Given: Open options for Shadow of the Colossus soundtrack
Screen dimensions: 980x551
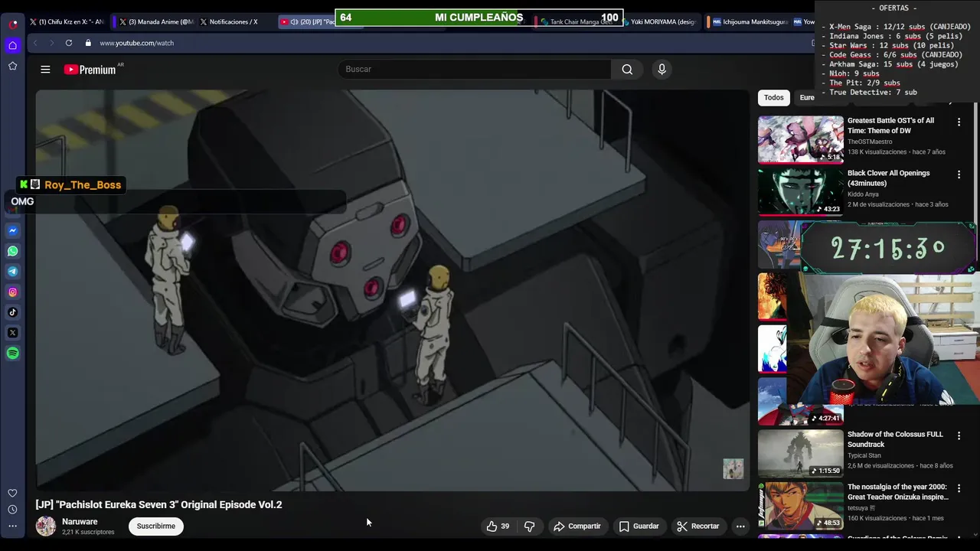Looking at the screenshot, I should [x=959, y=435].
